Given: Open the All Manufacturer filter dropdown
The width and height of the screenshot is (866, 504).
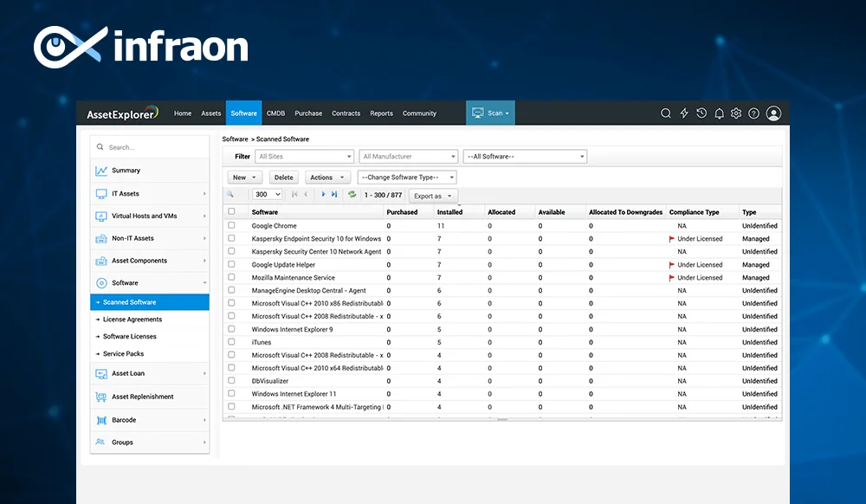Looking at the screenshot, I should coord(408,157).
